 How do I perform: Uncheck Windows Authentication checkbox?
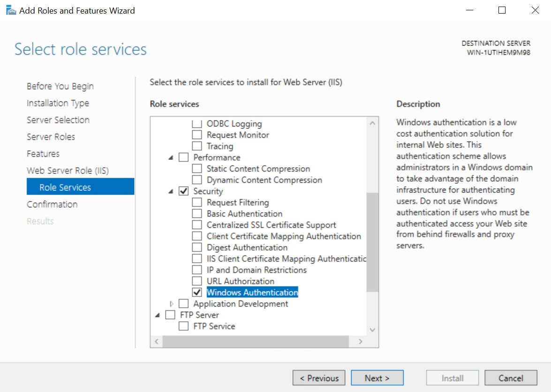[197, 292]
